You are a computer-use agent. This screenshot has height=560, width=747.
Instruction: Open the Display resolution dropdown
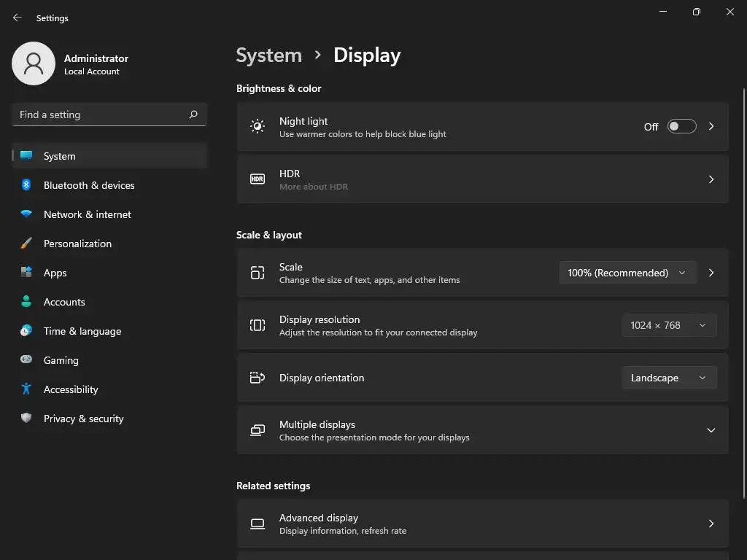668,325
